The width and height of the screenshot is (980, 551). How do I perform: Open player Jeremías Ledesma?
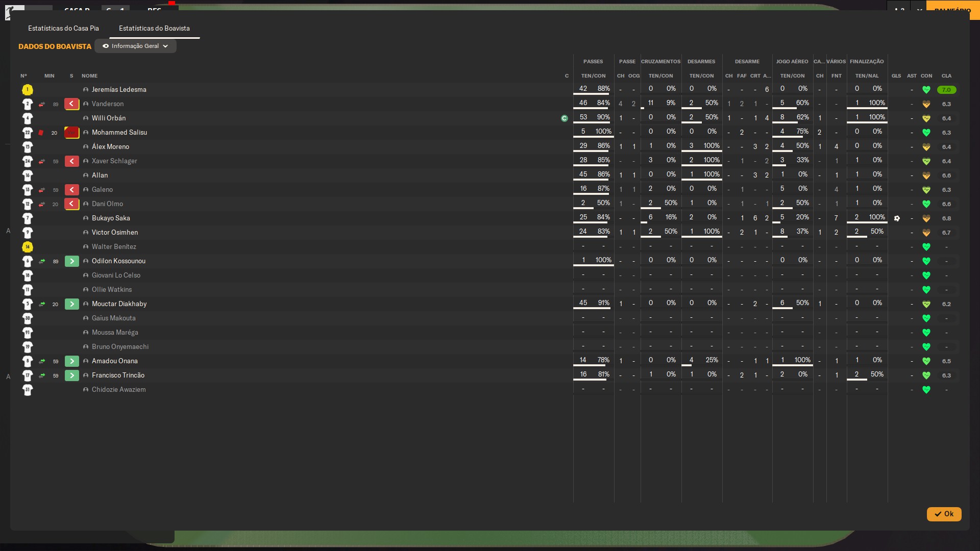(x=119, y=90)
